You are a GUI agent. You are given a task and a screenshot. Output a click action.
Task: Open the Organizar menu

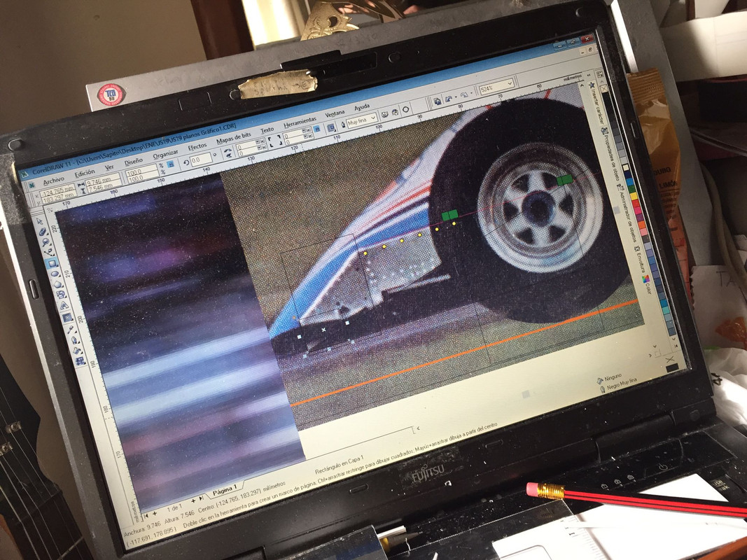[x=165, y=153]
